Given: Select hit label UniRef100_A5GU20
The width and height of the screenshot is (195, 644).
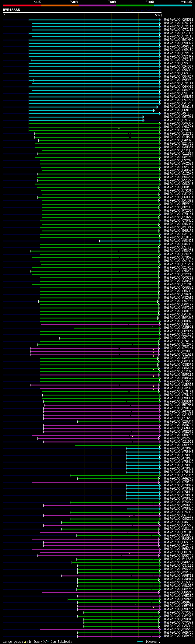Looking at the screenshot, I should coord(179,291).
